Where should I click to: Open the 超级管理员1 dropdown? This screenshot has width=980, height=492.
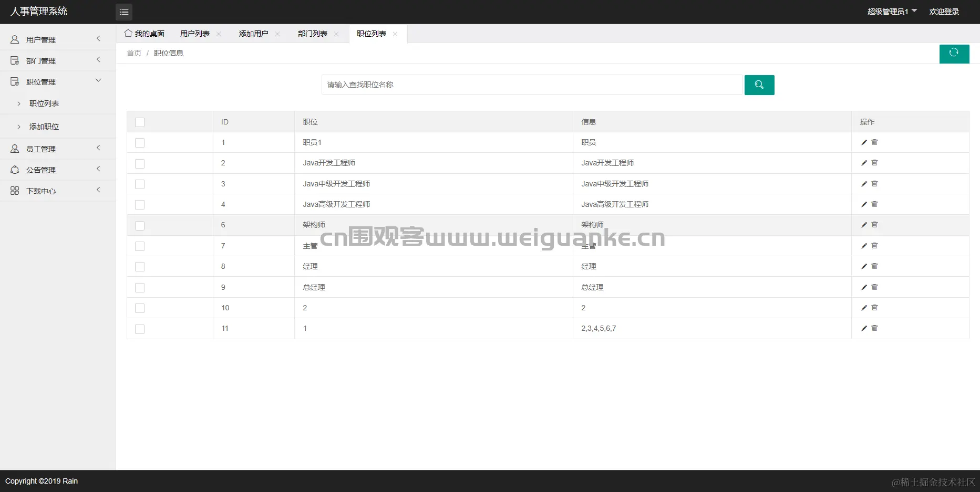click(892, 12)
